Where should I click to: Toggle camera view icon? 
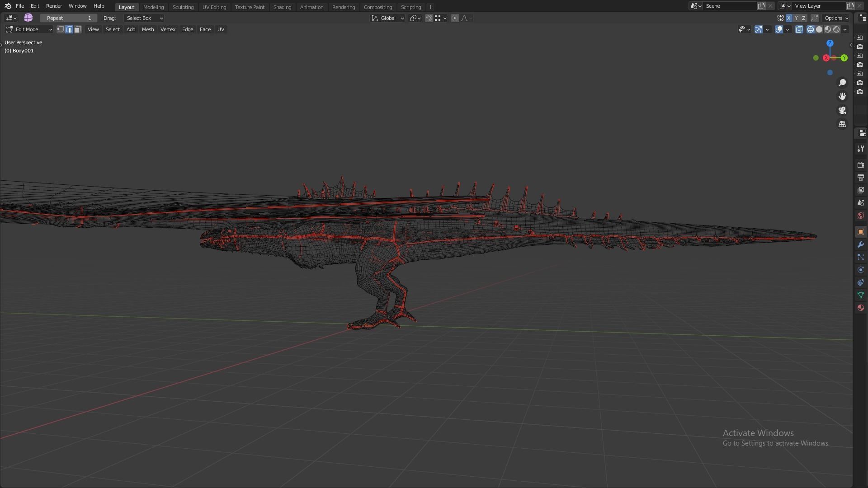(x=842, y=110)
